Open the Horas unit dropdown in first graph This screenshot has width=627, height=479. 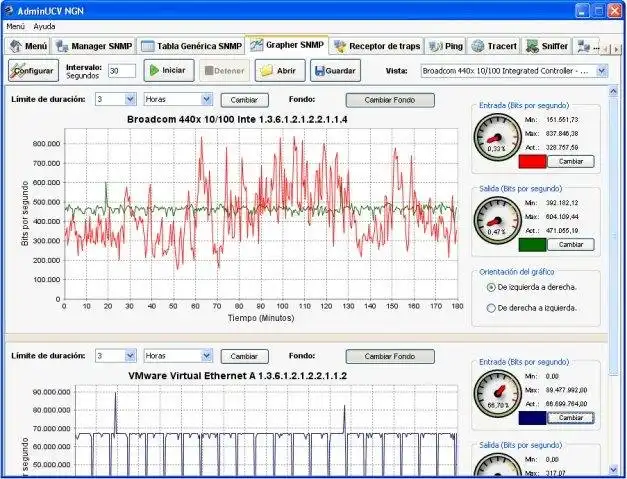tap(206, 99)
